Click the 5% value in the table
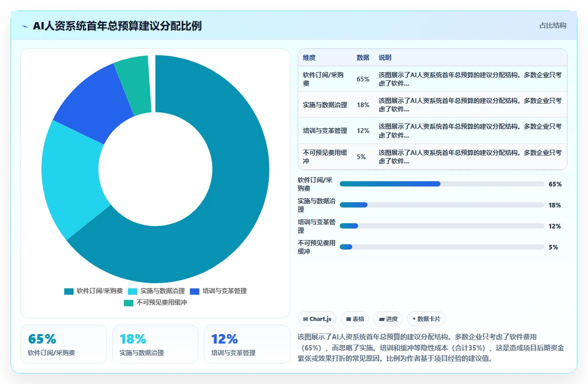The image size is (588, 384). (361, 157)
